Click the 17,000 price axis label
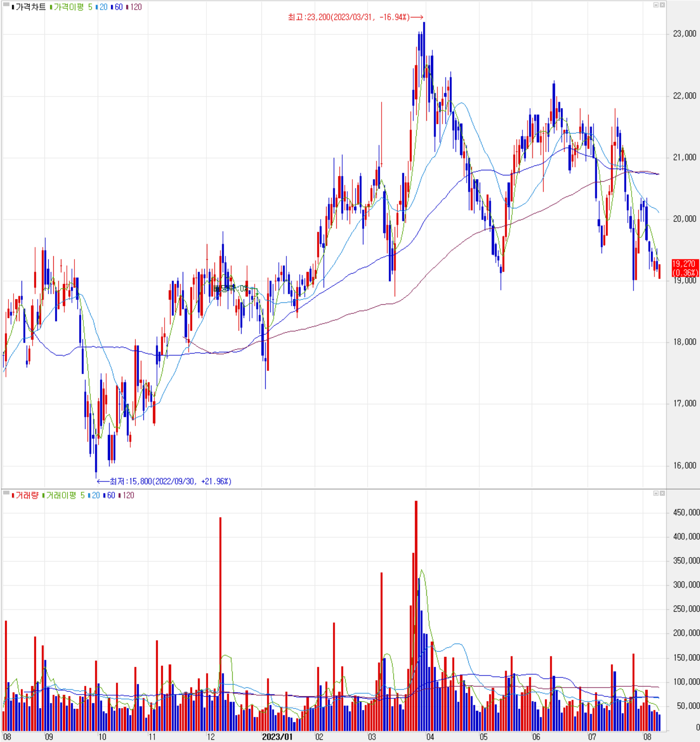The height and width of the screenshot is (742, 700). 684,403
